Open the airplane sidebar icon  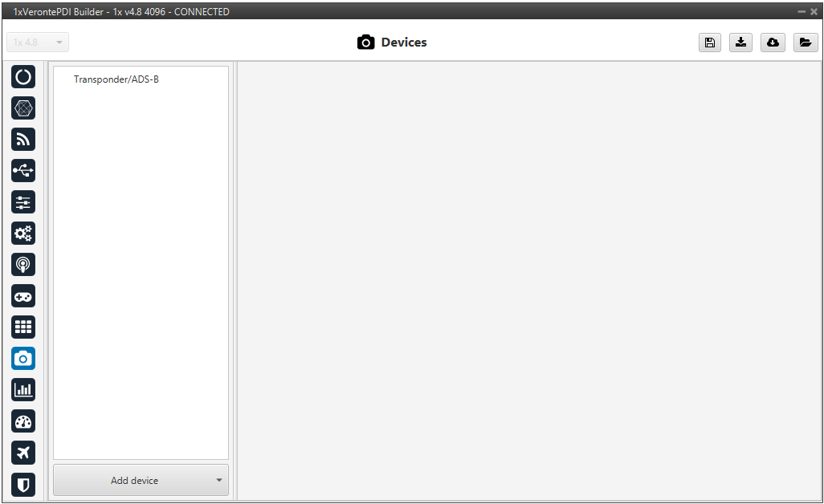[x=23, y=453]
